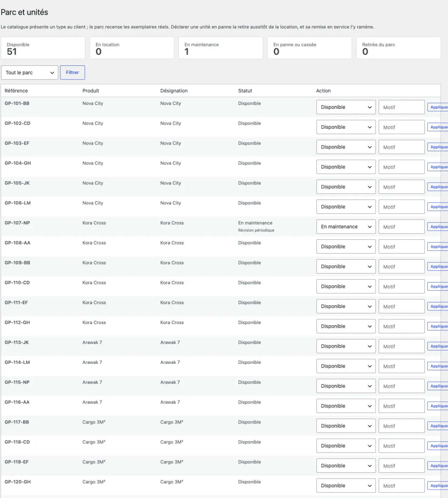
Task: Click the 'Statut' column header
Action: tap(245, 91)
